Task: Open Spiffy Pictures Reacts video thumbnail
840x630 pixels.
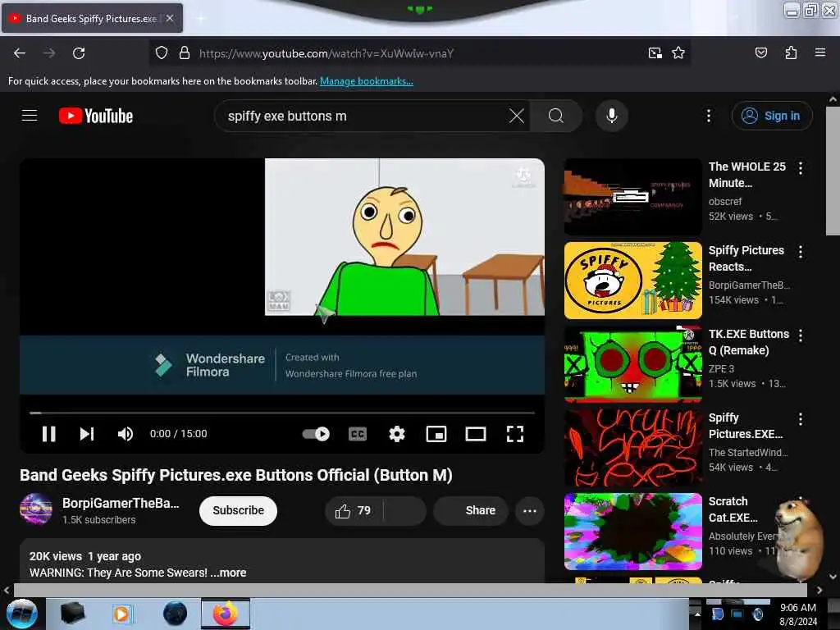Action: (x=632, y=281)
